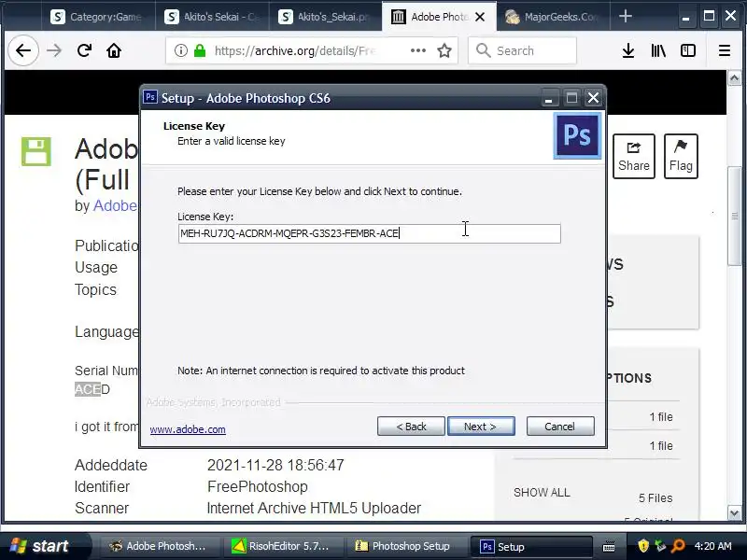747x560 pixels.
Task: Click the page scrollbar down arrow
Action: click(x=734, y=513)
